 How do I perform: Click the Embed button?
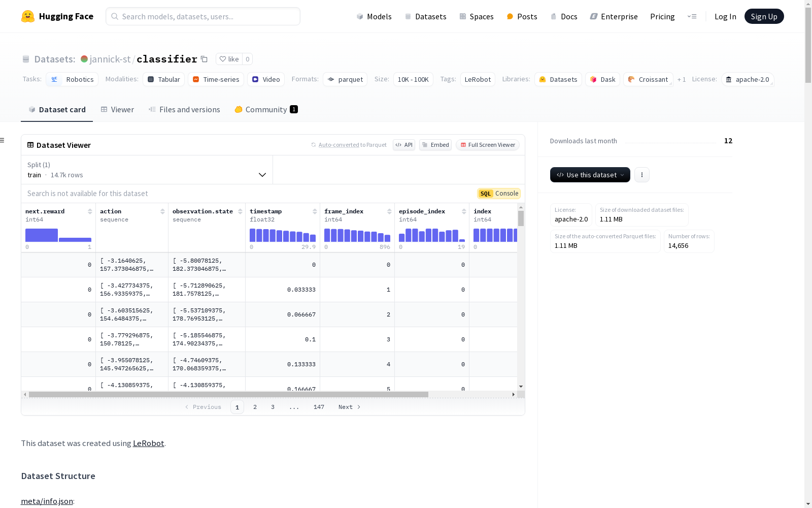(435, 145)
